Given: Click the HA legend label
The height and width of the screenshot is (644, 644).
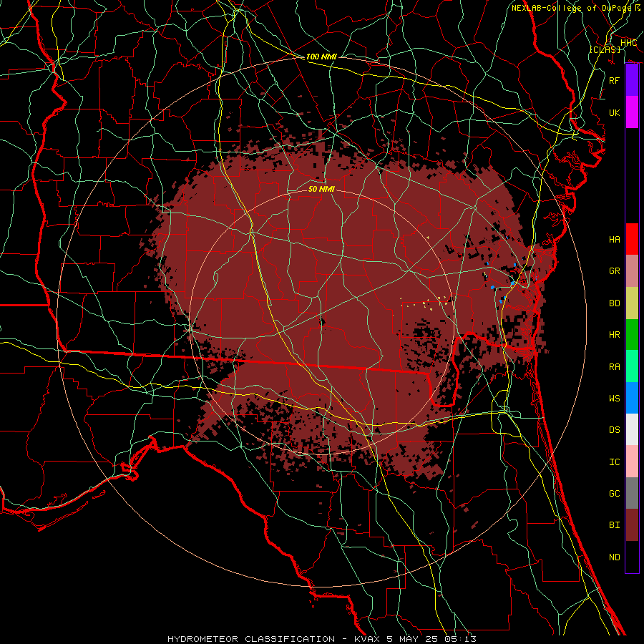Looking at the screenshot, I should click(615, 240).
